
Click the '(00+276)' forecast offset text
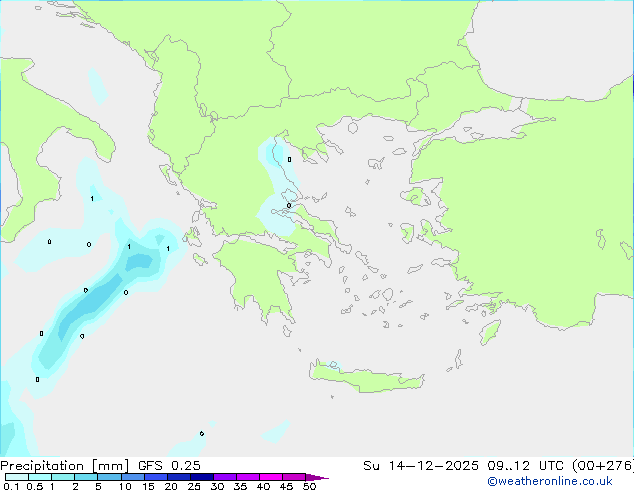point(602,466)
